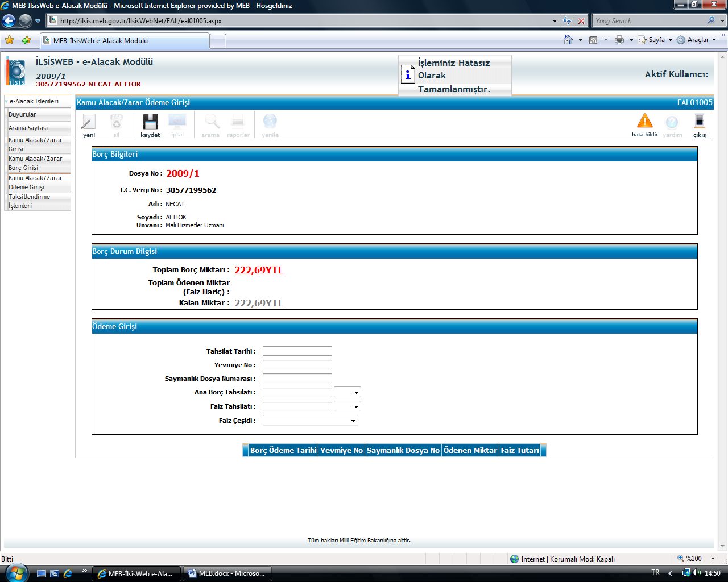Click the yenile refresh globe icon

(270, 121)
